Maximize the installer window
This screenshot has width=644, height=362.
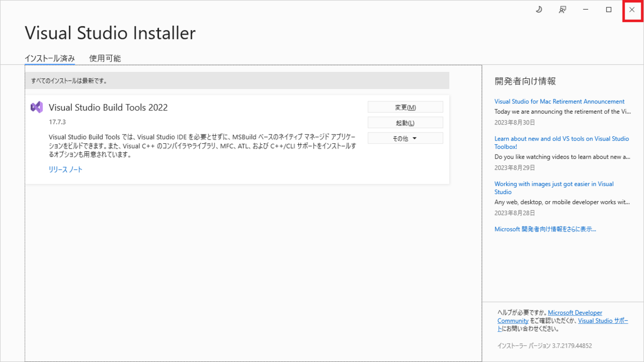pyautogui.click(x=609, y=10)
